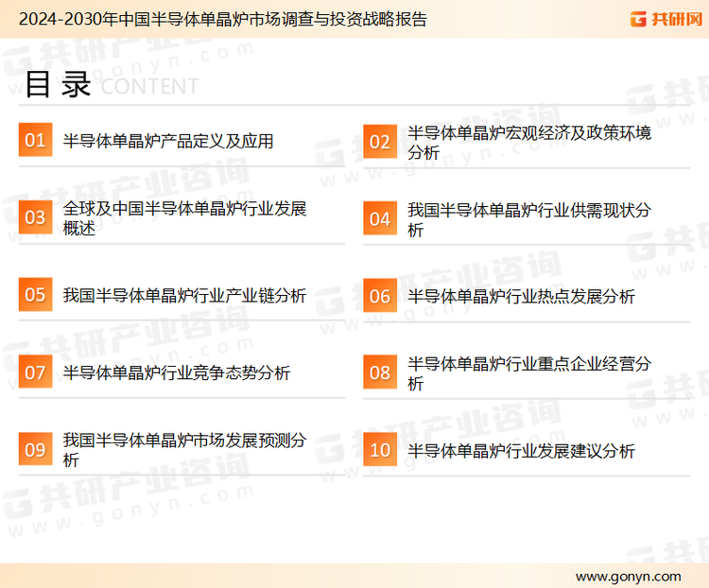The width and height of the screenshot is (709, 588).
Task: Click the CONTENT subtitle text
Action: point(149,86)
